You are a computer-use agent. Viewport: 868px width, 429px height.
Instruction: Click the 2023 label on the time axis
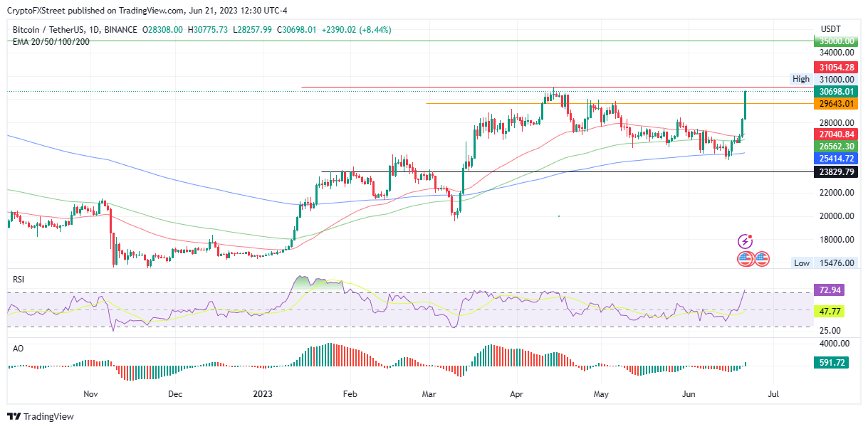coord(263,393)
